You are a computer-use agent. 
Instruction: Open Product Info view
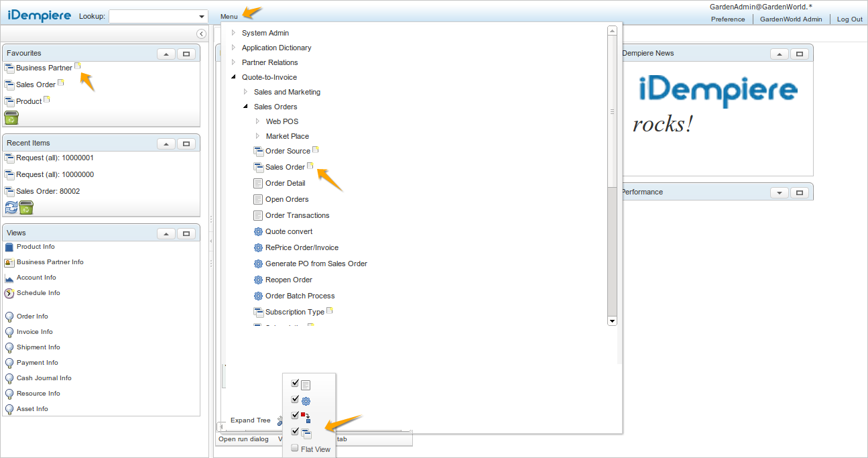pos(36,247)
